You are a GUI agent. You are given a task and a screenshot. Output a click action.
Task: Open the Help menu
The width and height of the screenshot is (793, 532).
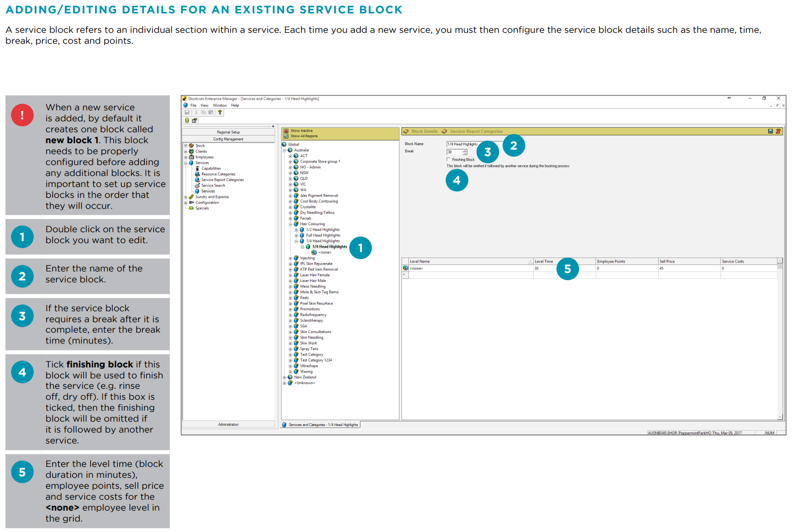coord(235,105)
